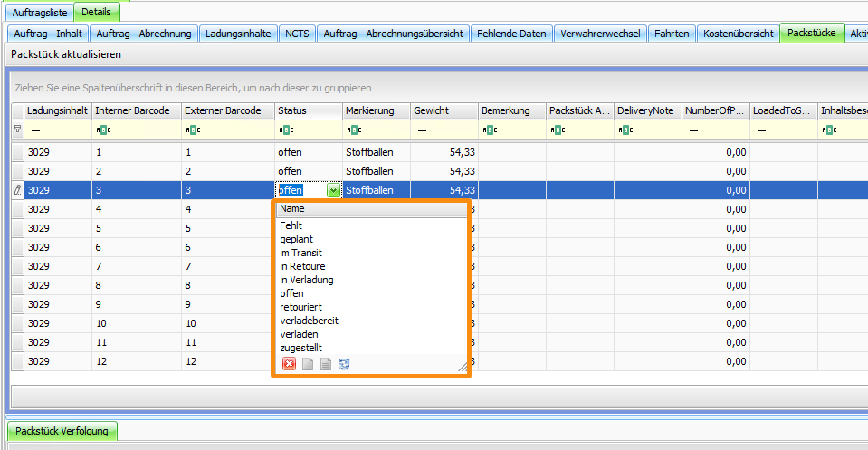Sort by the Externer Barcode column header
868x450 pixels.
point(224,110)
